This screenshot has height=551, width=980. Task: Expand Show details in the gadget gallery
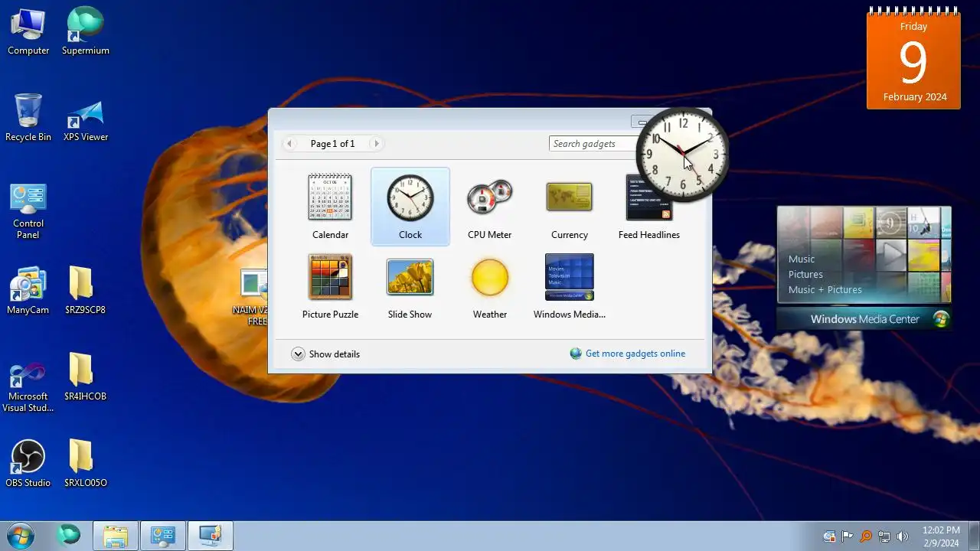coord(325,354)
